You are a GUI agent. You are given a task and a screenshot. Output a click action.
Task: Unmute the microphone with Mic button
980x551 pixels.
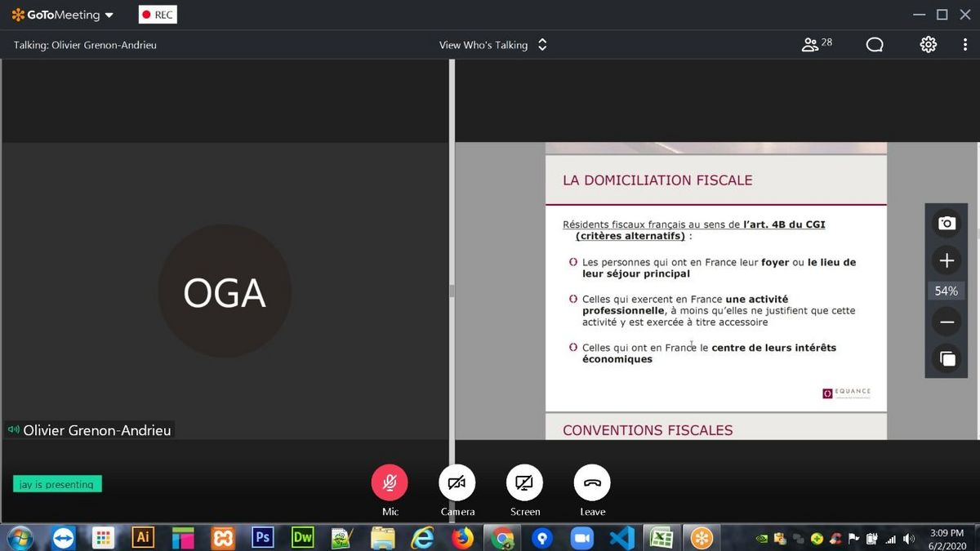pyautogui.click(x=390, y=482)
